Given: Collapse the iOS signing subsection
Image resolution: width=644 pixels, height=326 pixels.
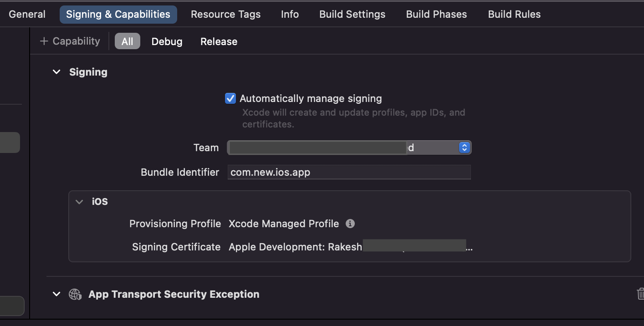Looking at the screenshot, I should [x=80, y=202].
